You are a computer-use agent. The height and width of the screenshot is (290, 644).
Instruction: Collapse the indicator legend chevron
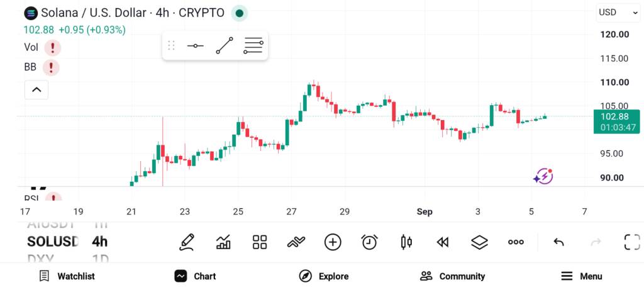(36, 89)
